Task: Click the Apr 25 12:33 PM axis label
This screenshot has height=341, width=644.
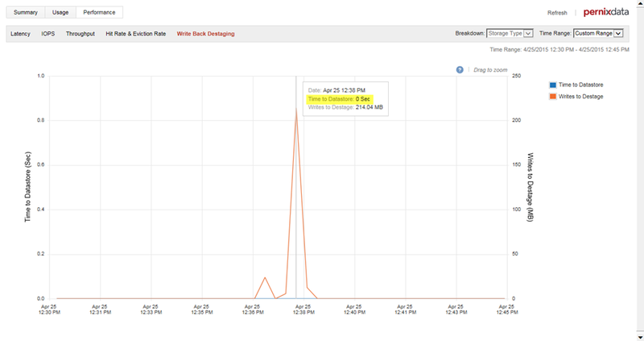Action: (151, 310)
